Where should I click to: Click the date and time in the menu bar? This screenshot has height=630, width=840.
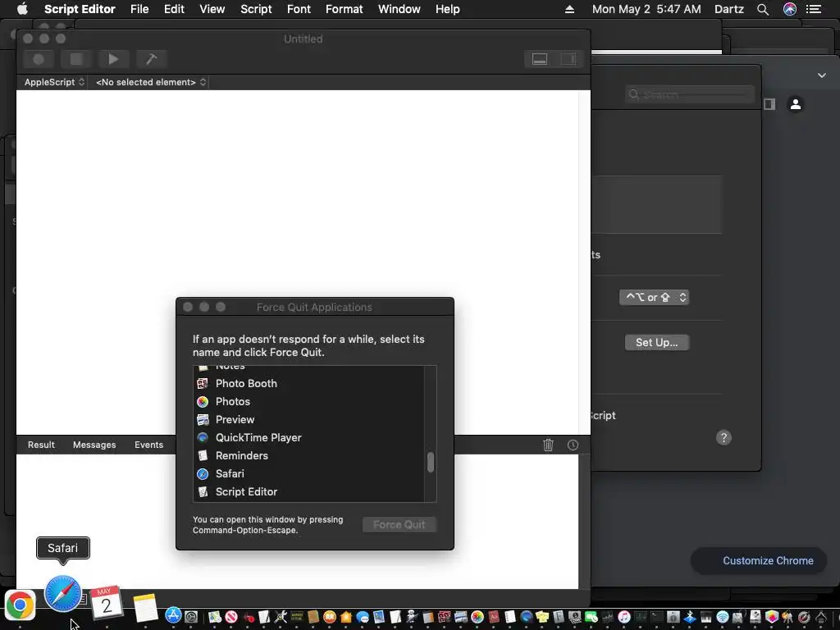[646, 9]
